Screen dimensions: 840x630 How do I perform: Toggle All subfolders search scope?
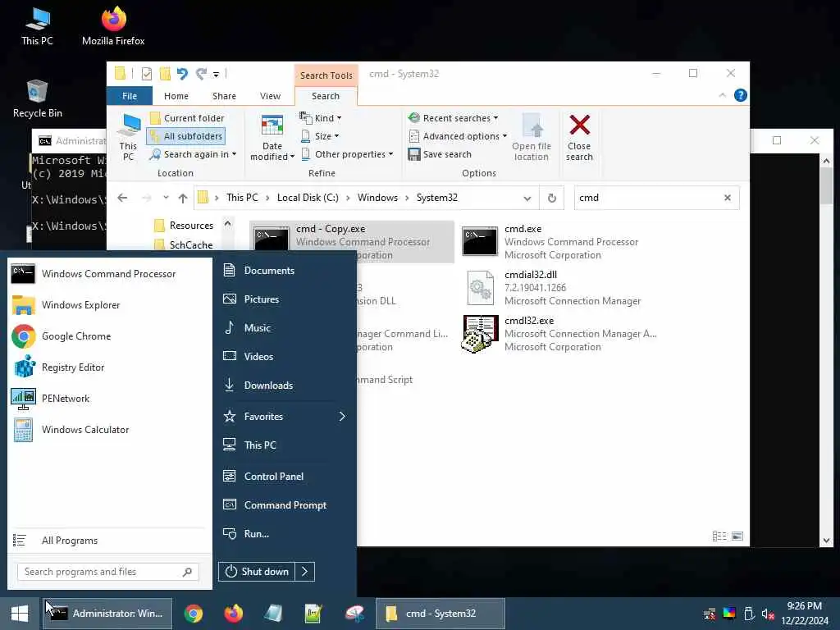(x=186, y=136)
